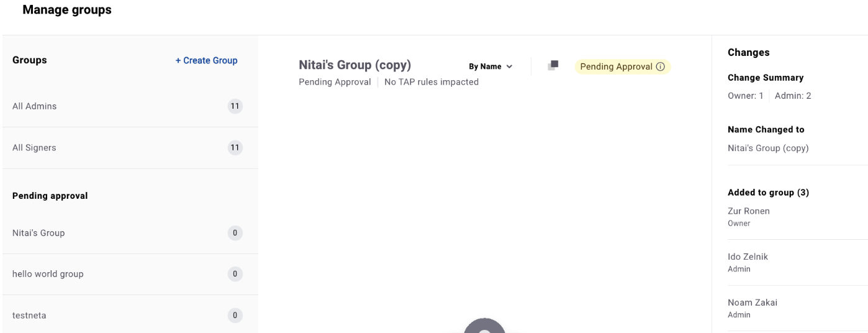868x333 pixels.
Task: Click the Pending Approval text under the title
Action: click(x=335, y=82)
